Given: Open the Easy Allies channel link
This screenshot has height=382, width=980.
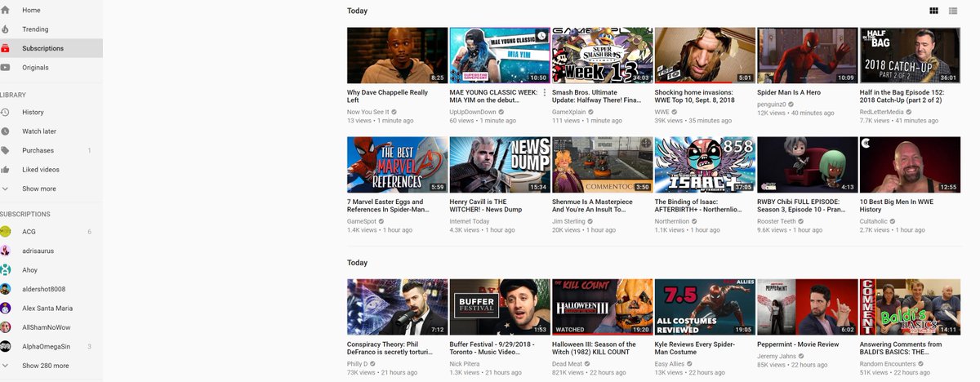Looking at the screenshot, I should (x=670, y=362).
